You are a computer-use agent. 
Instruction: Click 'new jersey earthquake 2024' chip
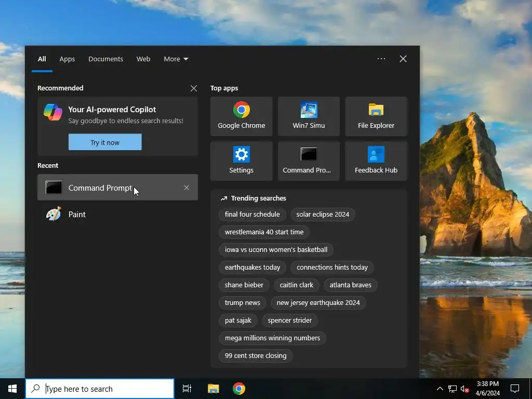click(318, 303)
